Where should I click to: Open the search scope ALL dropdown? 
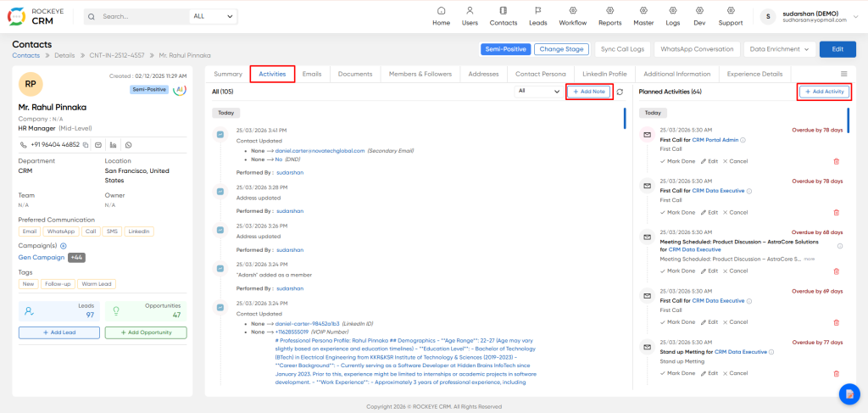pos(213,17)
